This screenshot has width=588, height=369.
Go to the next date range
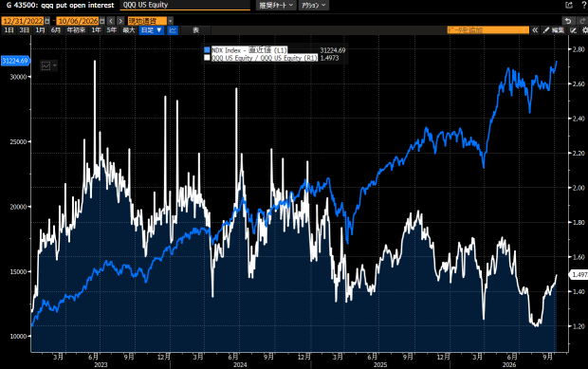120,21
